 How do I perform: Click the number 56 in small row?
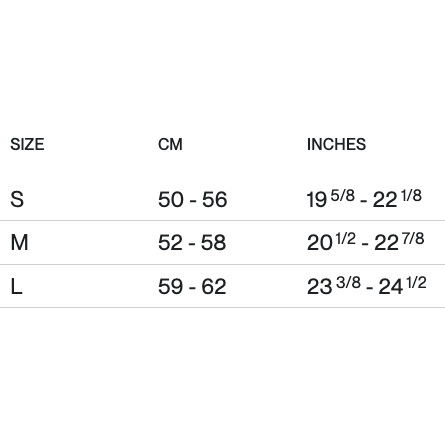point(215,199)
